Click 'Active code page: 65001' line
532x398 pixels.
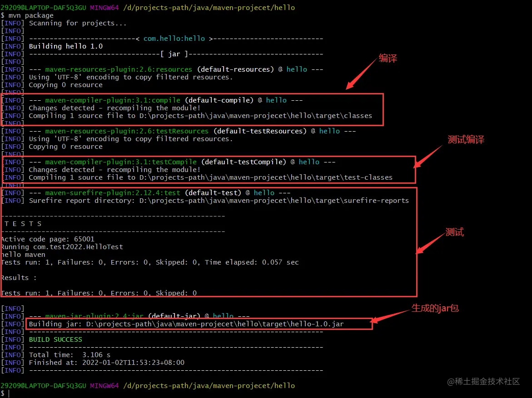[48, 239]
